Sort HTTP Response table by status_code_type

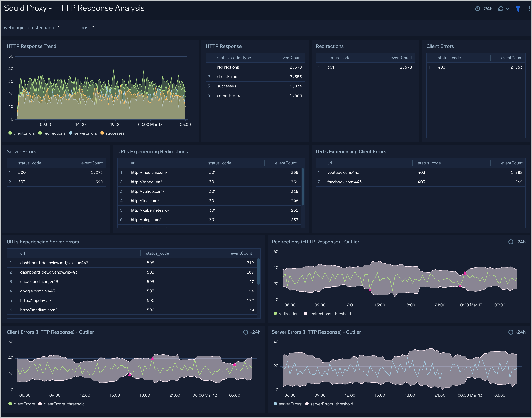coord(234,58)
